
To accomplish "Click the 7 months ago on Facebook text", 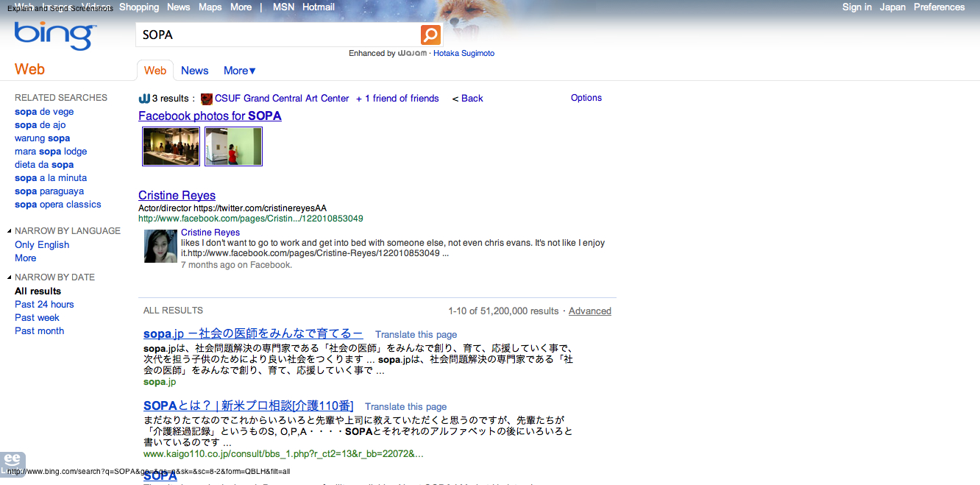I will (x=236, y=265).
